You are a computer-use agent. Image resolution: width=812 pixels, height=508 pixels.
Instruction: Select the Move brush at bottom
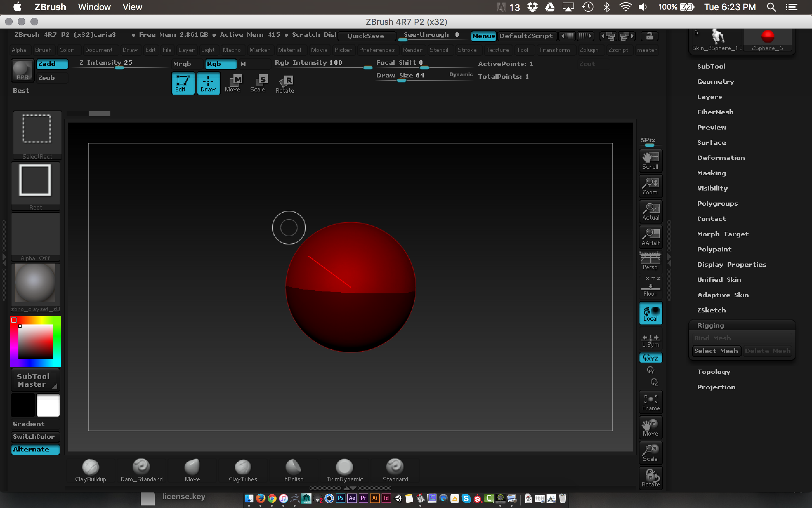[192, 470]
